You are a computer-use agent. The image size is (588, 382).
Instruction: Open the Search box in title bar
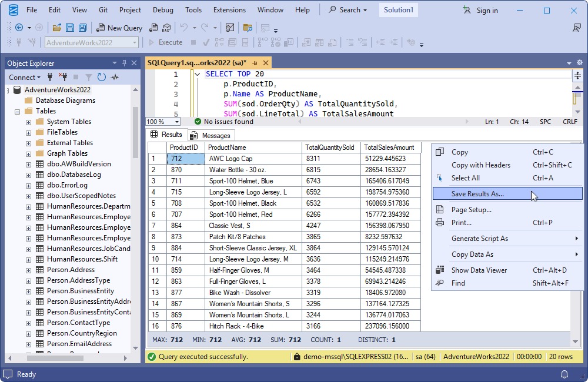(348, 10)
